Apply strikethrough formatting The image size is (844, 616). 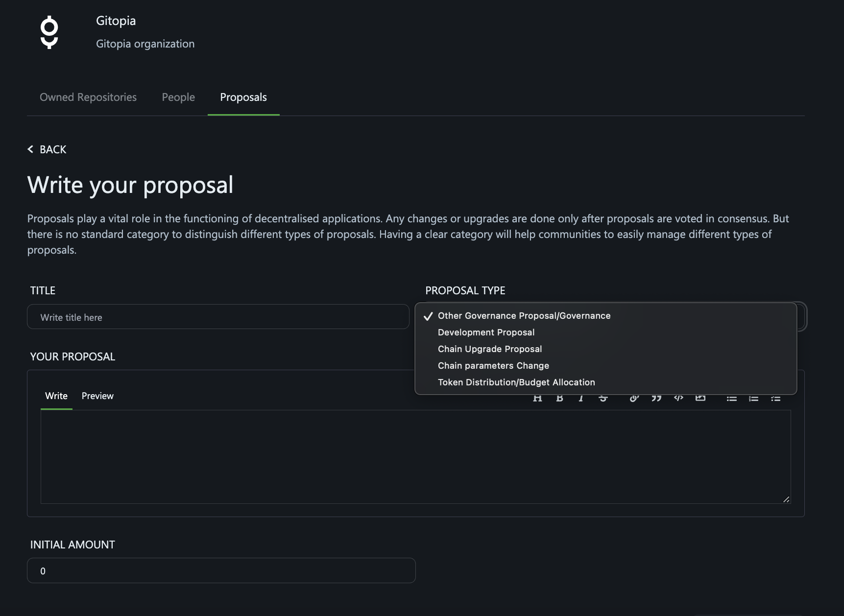tap(603, 398)
